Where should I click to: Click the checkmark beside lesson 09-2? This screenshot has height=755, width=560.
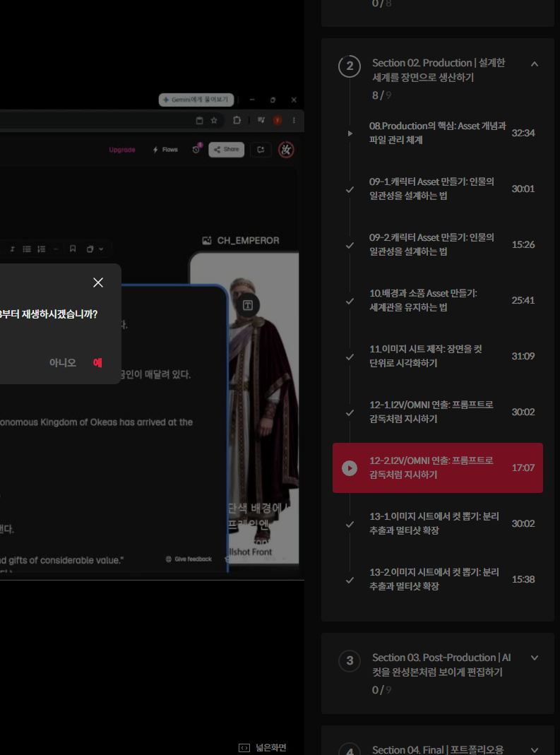(x=350, y=246)
